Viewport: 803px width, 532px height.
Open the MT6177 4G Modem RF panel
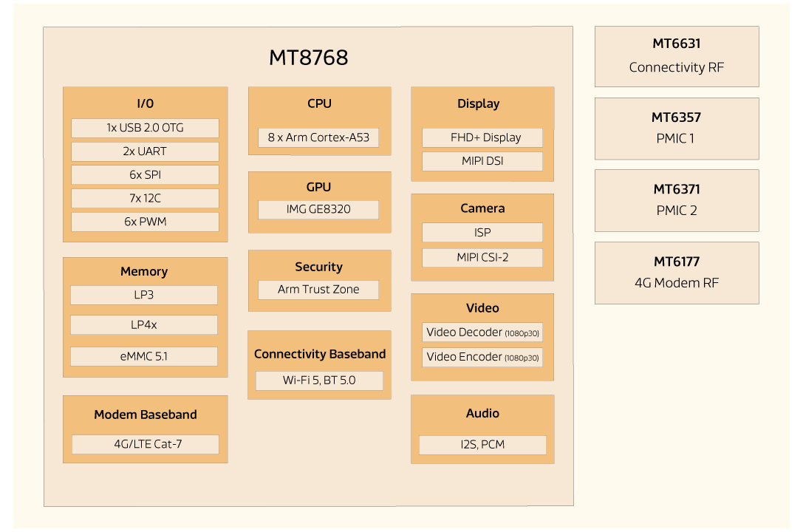[677, 273]
